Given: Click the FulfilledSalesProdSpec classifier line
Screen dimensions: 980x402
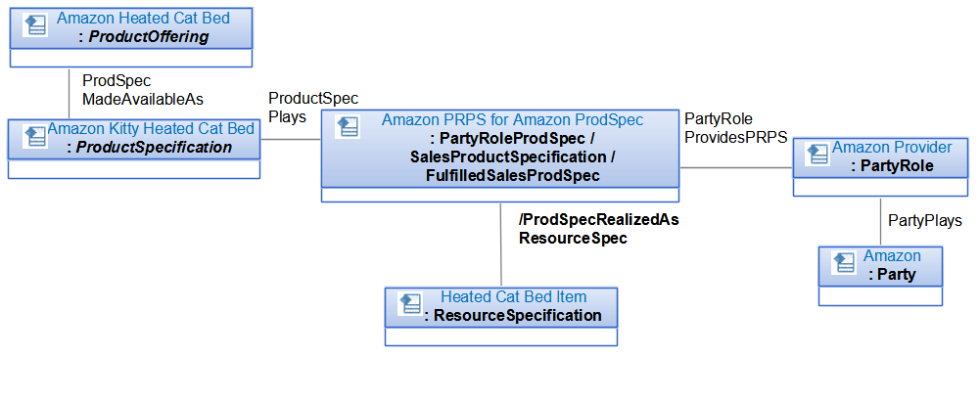Looking at the screenshot, I should coord(512,175).
